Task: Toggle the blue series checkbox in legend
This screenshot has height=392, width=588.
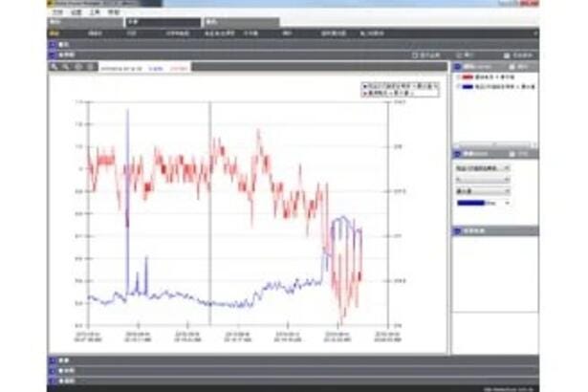Action: [x=456, y=86]
